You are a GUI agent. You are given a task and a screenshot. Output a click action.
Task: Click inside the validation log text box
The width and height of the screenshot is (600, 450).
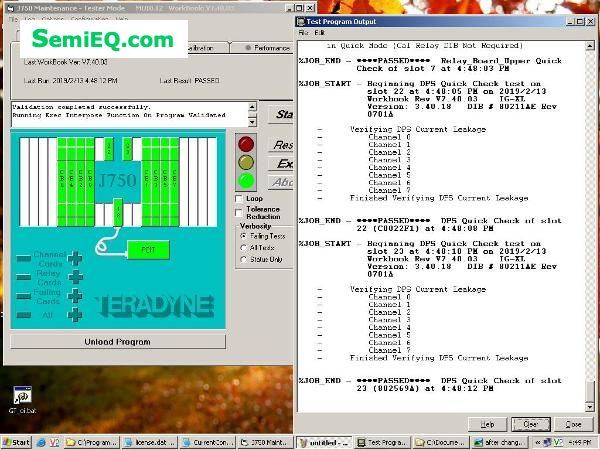tap(129, 114)
